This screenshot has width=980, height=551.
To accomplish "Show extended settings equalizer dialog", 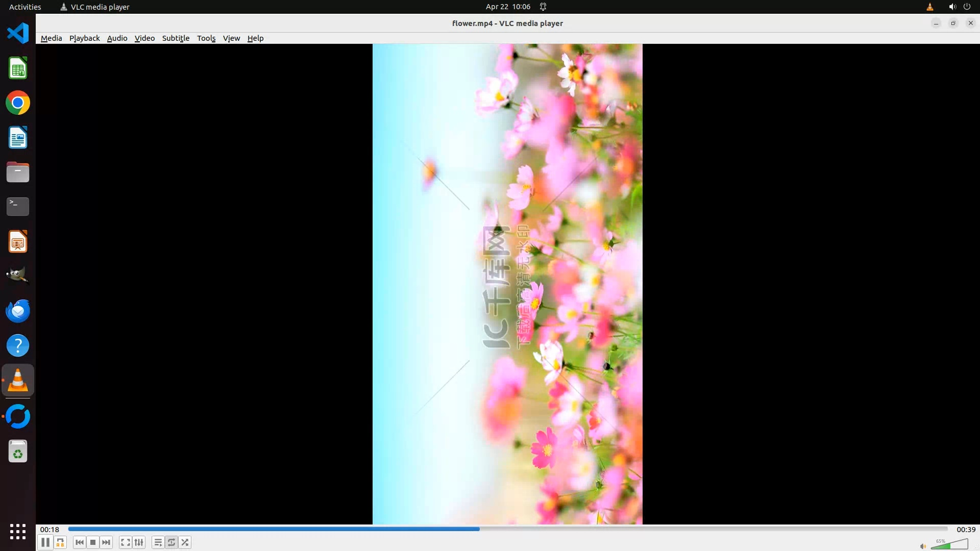I will (139, 542).
